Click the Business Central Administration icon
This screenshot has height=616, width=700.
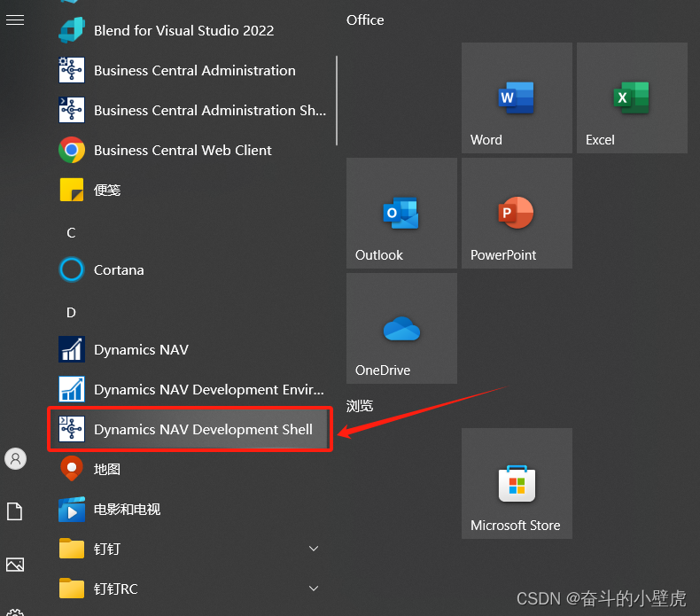72,70
